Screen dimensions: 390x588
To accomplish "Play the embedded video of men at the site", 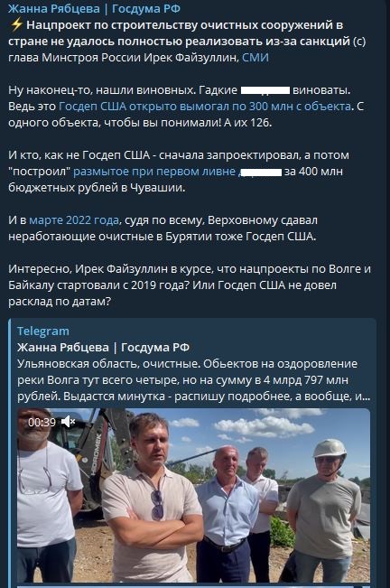I will (x=193, y=495).
